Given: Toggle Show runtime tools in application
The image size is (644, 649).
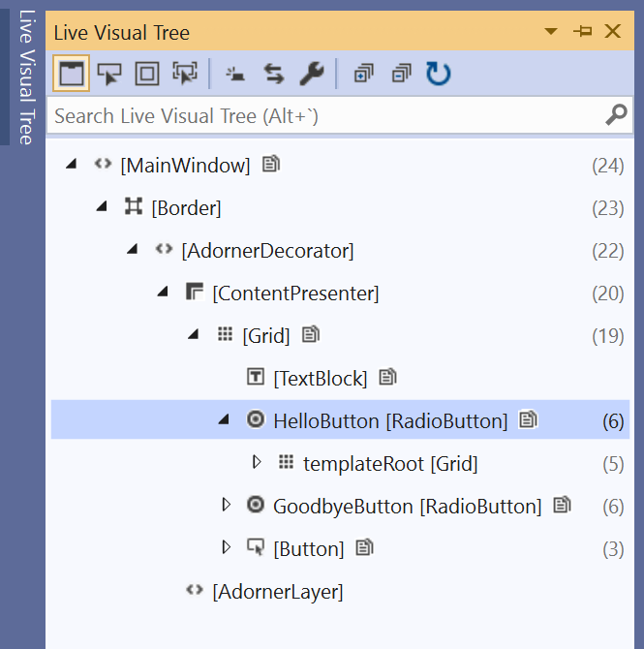Looking at the screenshot, I should coord(72,74).
